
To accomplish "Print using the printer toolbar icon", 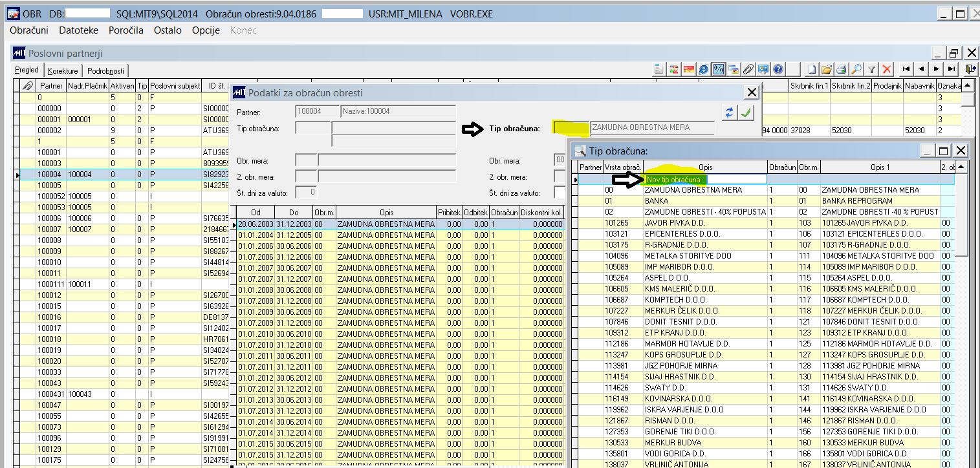I will click(842, 69).
